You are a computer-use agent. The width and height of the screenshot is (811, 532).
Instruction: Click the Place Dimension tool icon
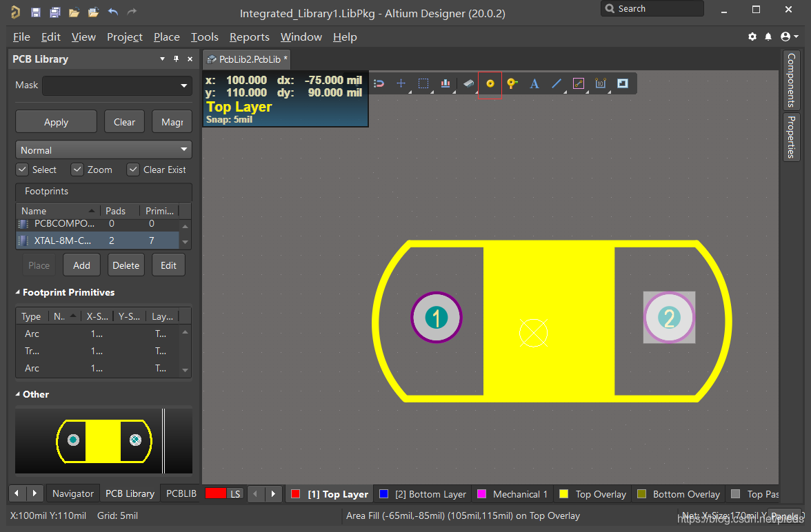601,83
